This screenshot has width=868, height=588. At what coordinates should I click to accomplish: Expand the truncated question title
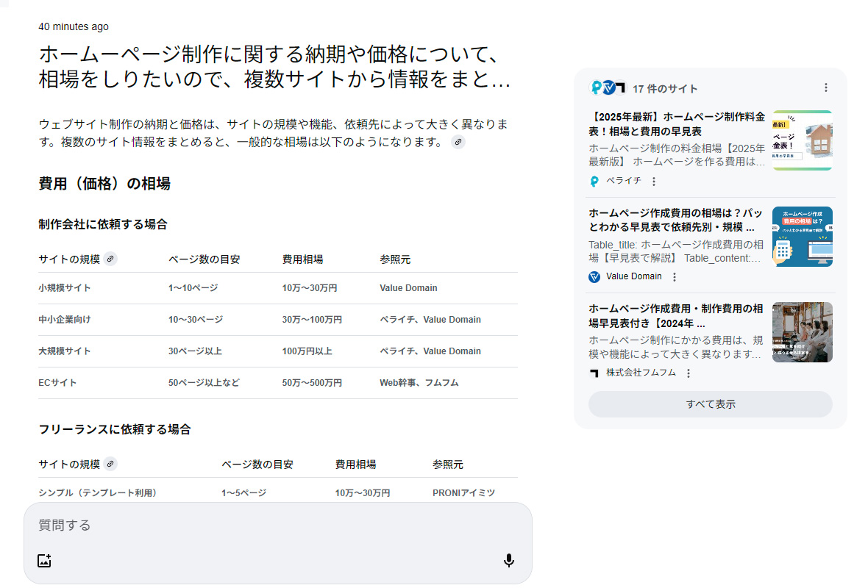[274, 66]
